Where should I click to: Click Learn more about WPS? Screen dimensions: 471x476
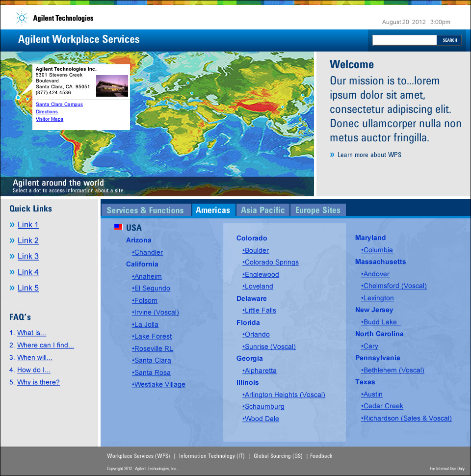point(369,155)
